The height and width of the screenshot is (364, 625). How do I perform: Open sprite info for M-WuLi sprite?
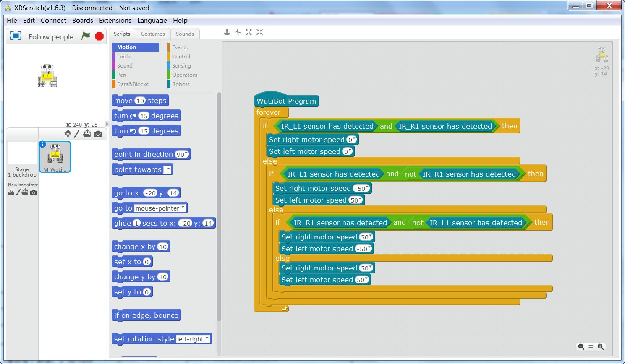(x=42, y=144)
